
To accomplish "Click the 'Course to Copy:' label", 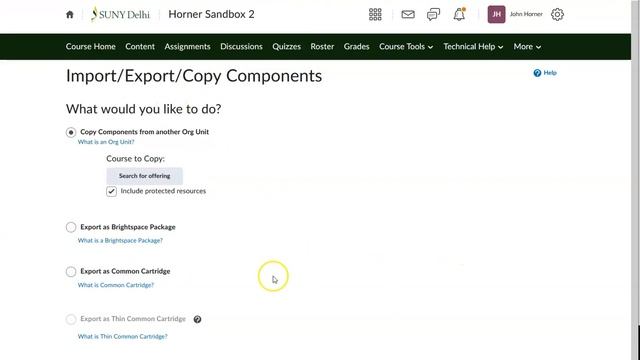I will click(136, 159).
